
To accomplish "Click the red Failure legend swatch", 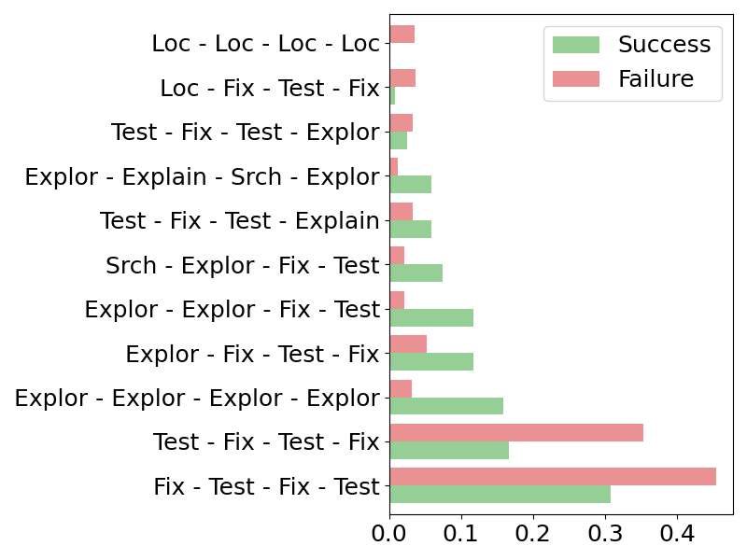I will click(x=575, y=79).
